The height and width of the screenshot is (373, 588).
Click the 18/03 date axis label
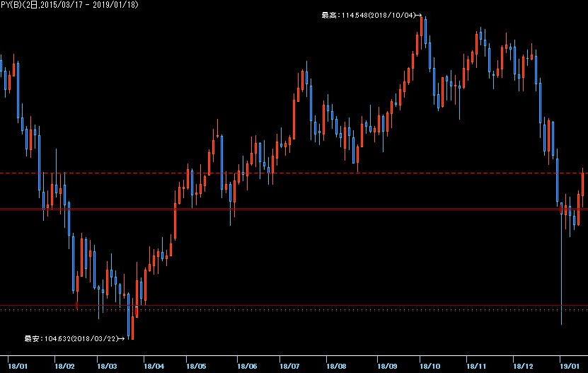[x=107, y=366]
